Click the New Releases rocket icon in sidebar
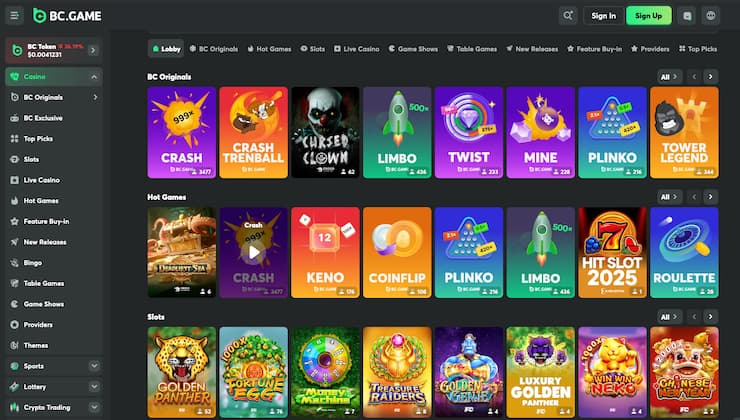Viewport: 740px width, 420px height. point(15,242)
